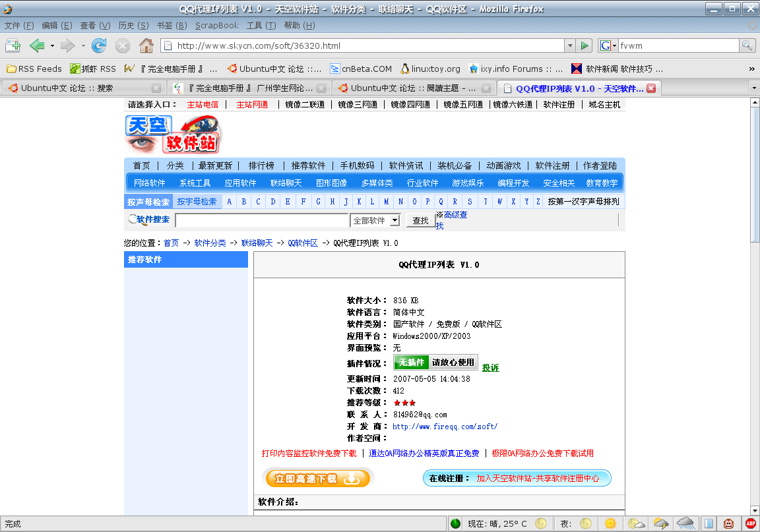Viewport: 760px width, 532px height.
Task: Open developer link http://www.fireqq.com/soft/
Action: click(445, 427)
